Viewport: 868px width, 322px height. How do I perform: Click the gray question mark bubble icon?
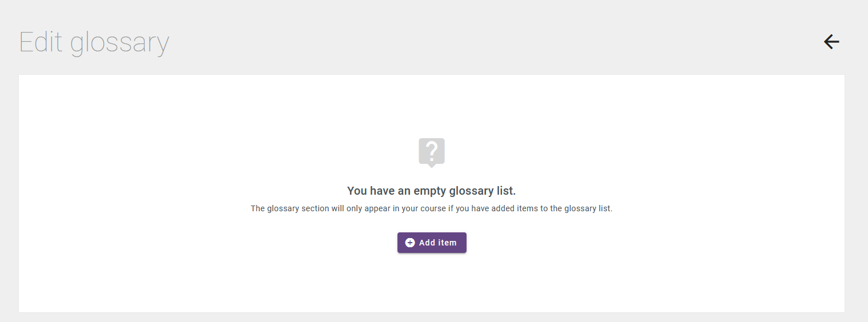(x=432, y=152)
